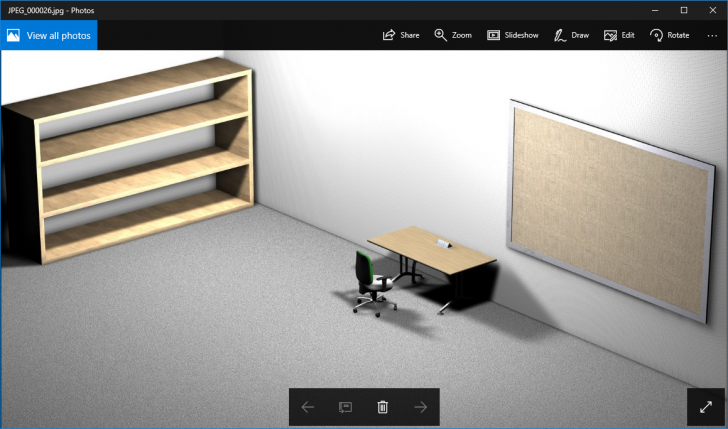Close the Photos window
The height and width of the screenshot is (429, 728).
tap(713, 10)
